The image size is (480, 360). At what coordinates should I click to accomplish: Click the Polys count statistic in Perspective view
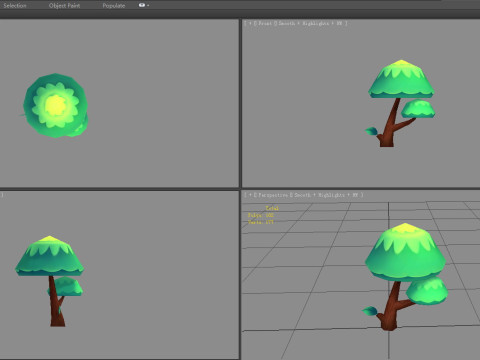click(261, 215)
